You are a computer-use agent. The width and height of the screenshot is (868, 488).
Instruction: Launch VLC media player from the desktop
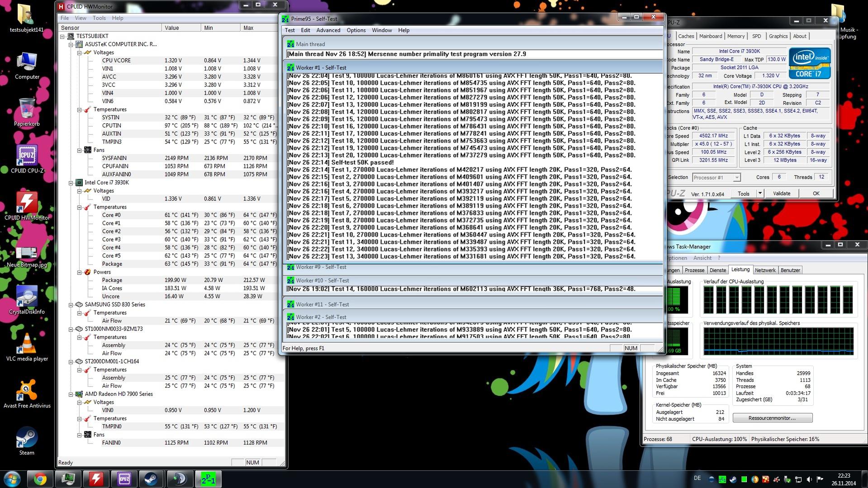point(27,347)
